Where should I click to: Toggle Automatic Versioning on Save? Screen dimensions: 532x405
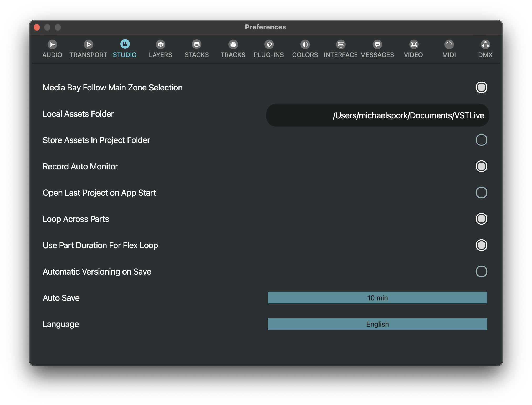click(x=481, y=272)
